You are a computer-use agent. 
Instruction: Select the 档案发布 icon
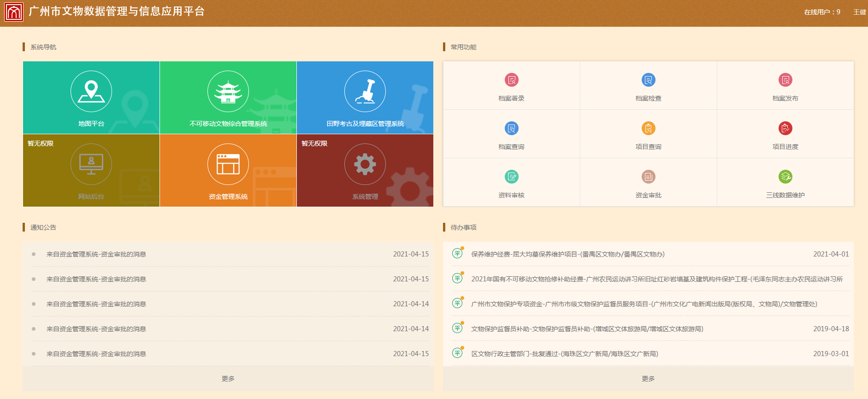(x=785, y=80)
